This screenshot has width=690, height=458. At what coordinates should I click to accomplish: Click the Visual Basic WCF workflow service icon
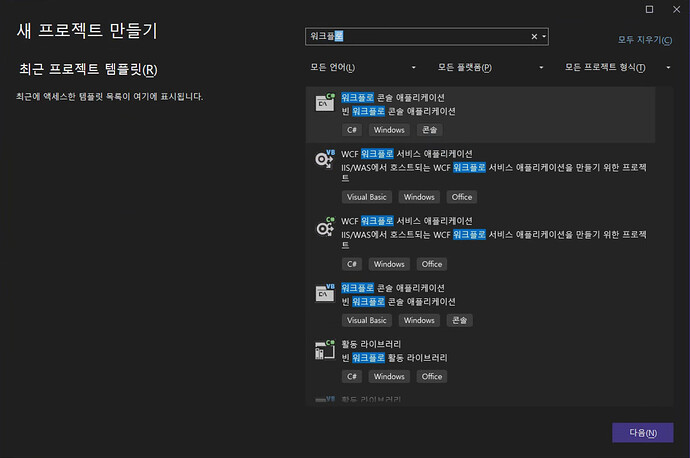(325, 158)
